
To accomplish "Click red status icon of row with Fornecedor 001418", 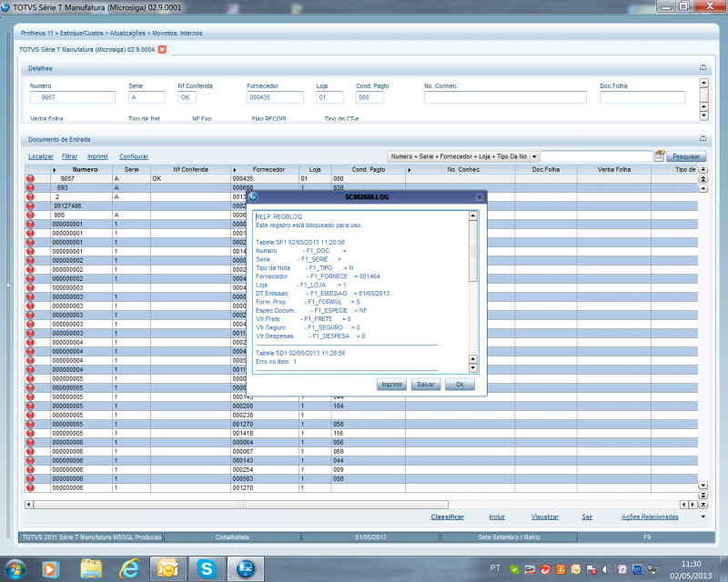I will point(31,434).
